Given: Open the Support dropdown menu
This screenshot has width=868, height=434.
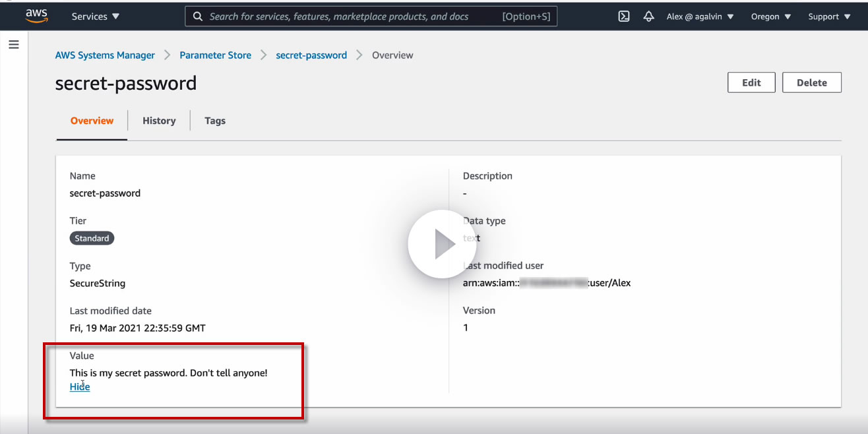Looking at the screenshot, I should pyautogui.click(x=829, y=16).
